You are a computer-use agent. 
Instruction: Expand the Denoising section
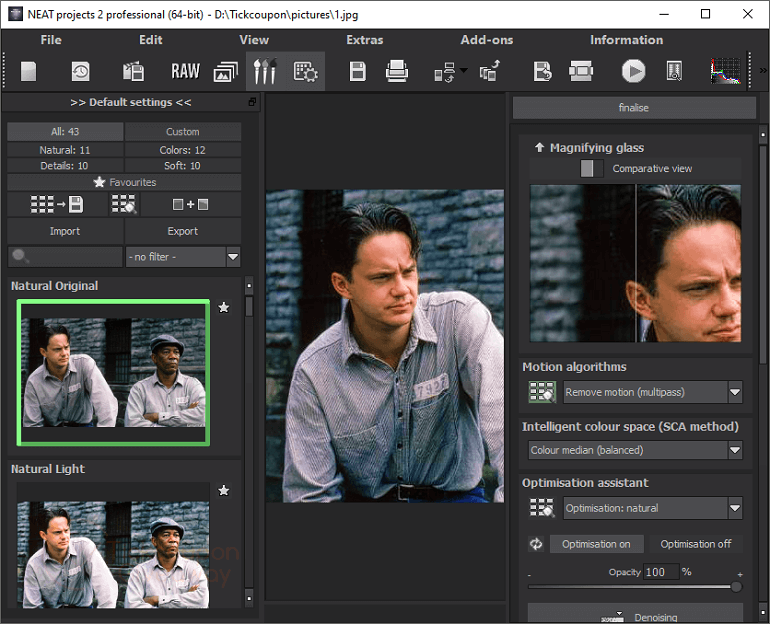[635, 614]
